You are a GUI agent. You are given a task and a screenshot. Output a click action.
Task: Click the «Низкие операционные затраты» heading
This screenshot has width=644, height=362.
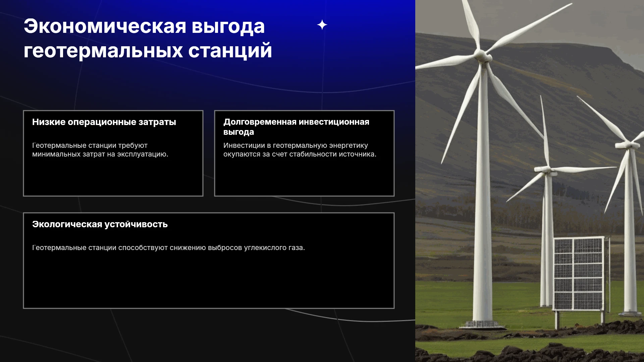104,122
